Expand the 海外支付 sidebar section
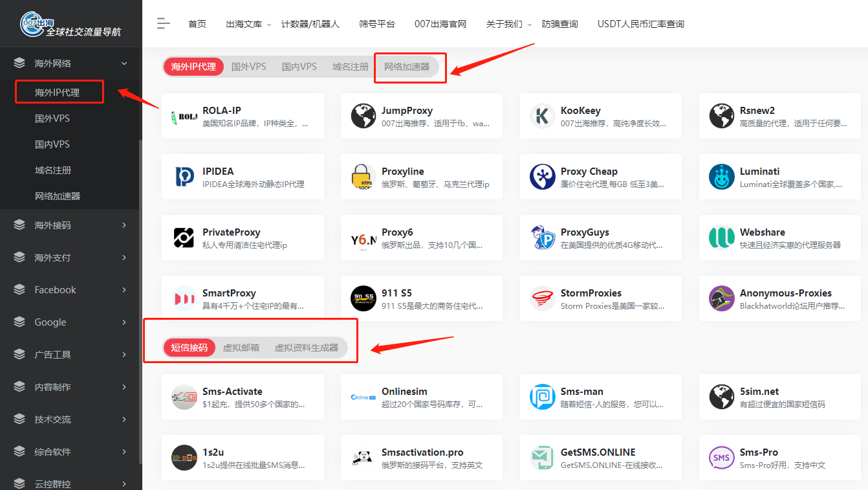This screenshot has height=490, width=868. 70,258
